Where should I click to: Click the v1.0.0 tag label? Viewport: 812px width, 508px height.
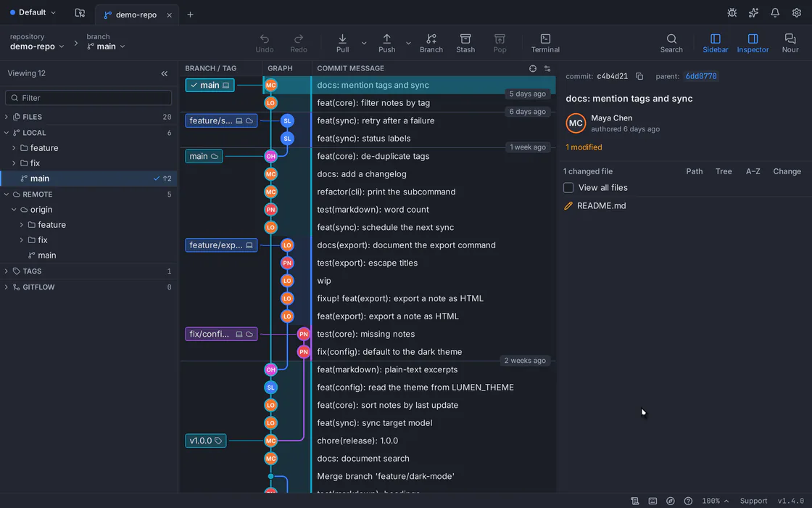pyautogui.click(x=206, y=441)
